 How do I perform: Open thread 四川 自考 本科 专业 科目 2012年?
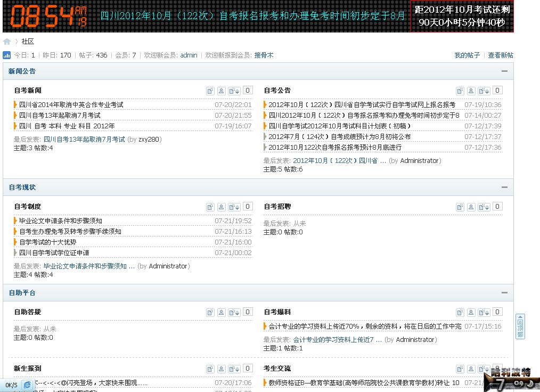(67, 126)
